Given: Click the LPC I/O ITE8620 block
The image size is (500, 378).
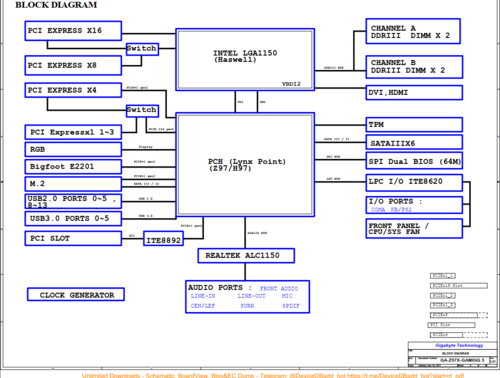Looking at the screenshot, I should [414, 183].
